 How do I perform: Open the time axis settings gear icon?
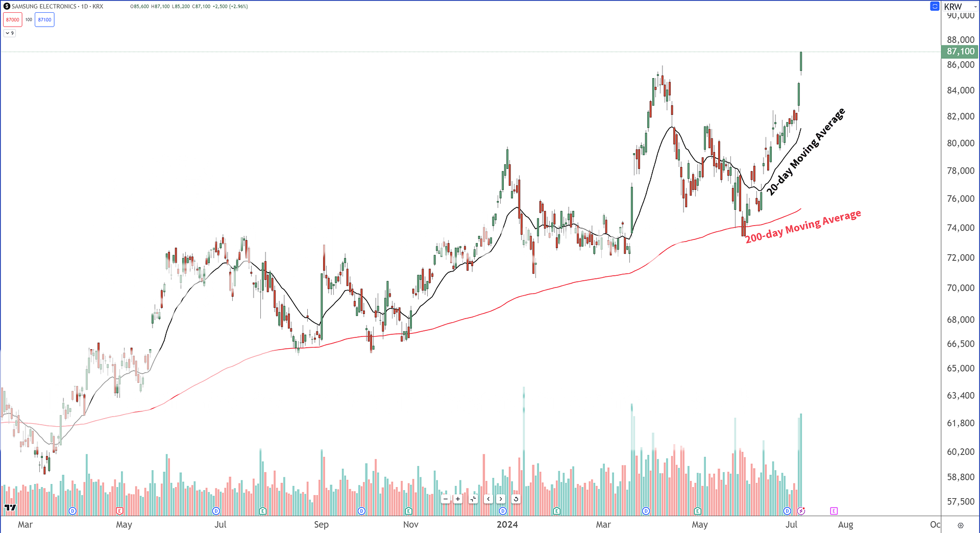click(960, 525)
